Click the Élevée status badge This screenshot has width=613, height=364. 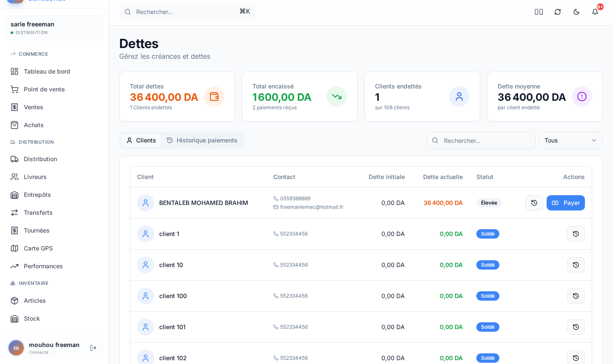pos(489,203)
